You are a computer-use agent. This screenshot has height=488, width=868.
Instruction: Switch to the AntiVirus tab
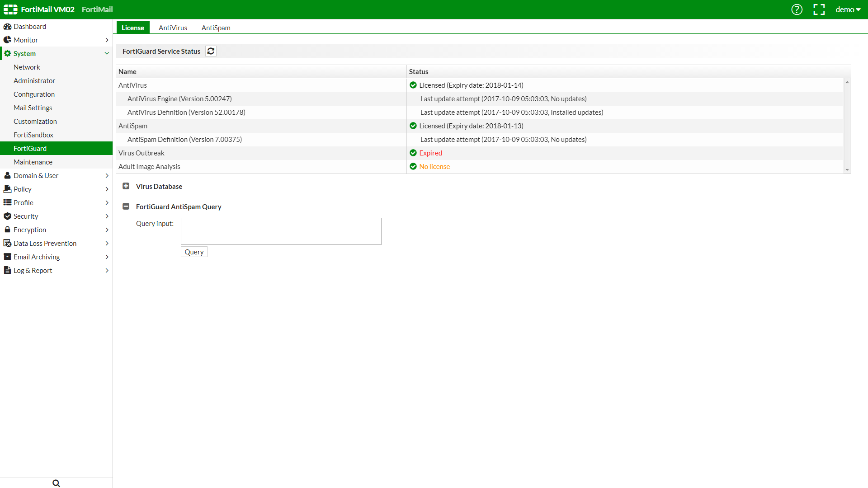173,28
